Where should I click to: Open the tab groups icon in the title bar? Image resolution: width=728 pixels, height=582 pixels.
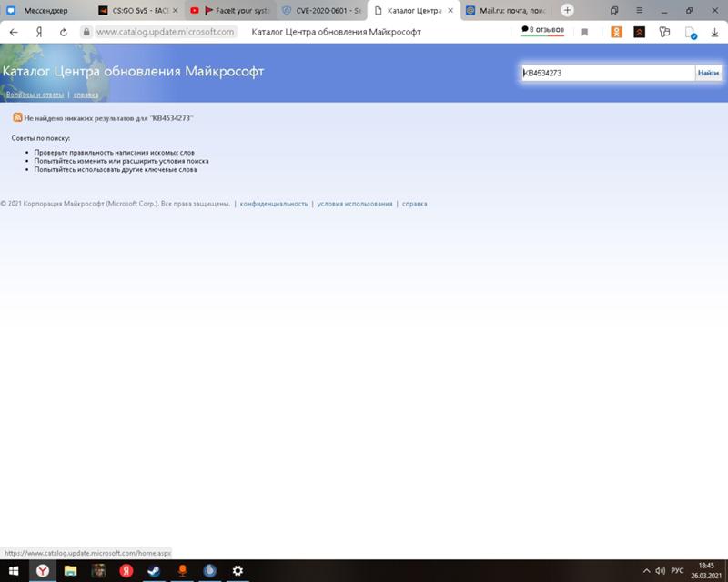(614, 10)
